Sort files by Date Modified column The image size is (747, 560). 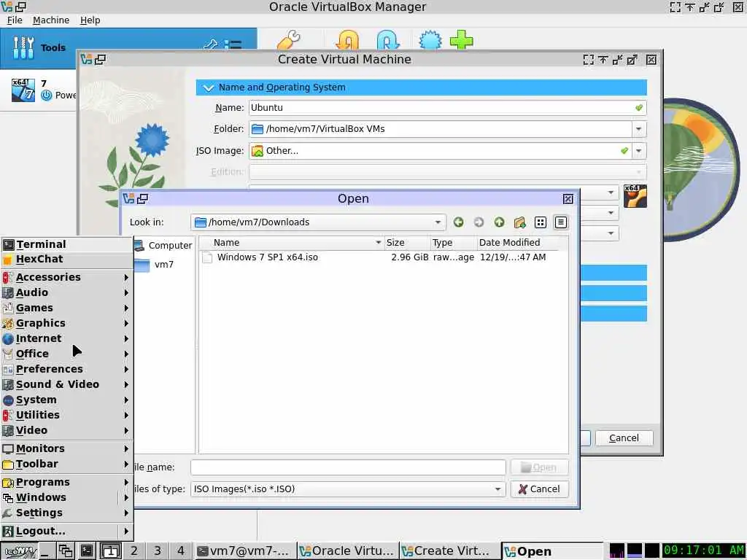point(518,242)
